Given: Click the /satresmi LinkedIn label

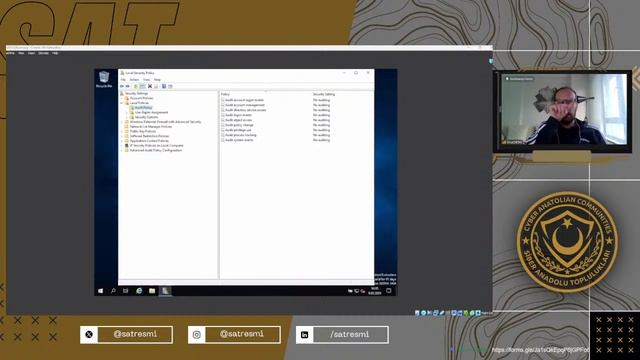Looking at the screenshot, I should click(350, 335).
